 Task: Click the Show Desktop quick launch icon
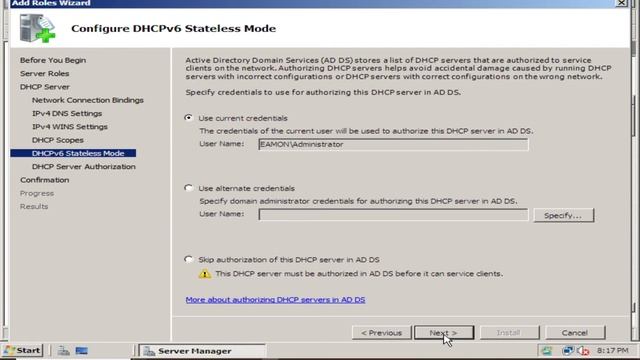click(x=82, y=351)
